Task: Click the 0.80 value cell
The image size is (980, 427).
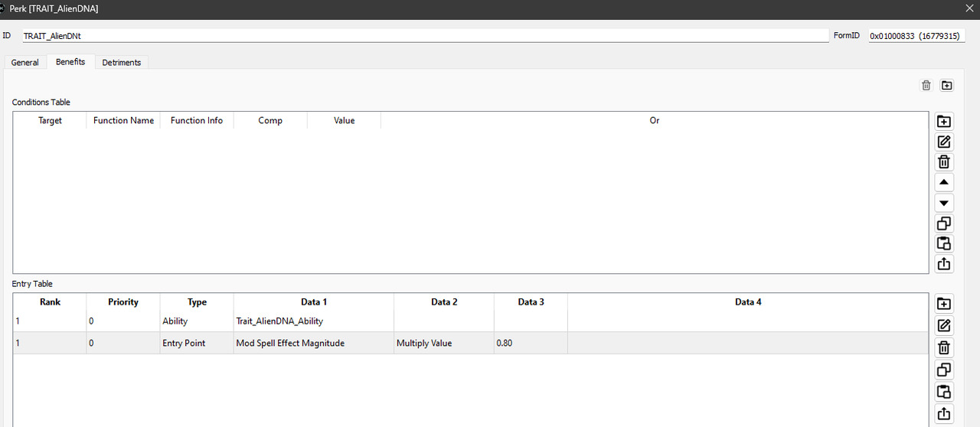Action: pos(531,343)
